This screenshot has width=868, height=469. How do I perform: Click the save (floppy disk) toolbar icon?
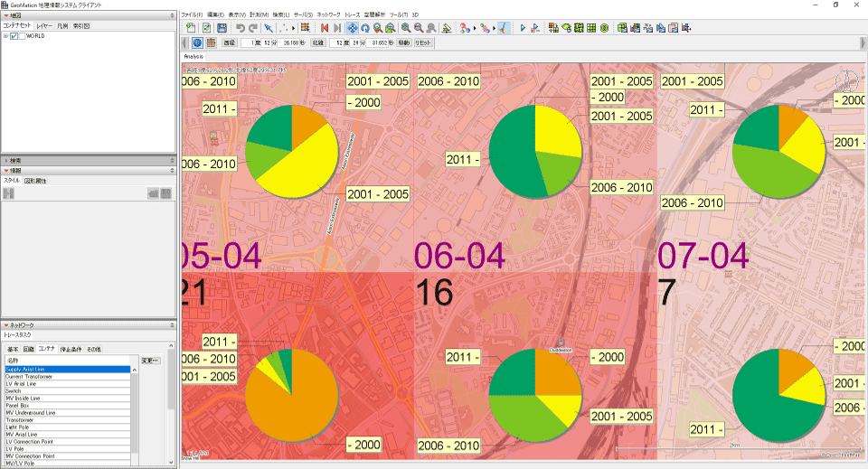tap(221, 28)
